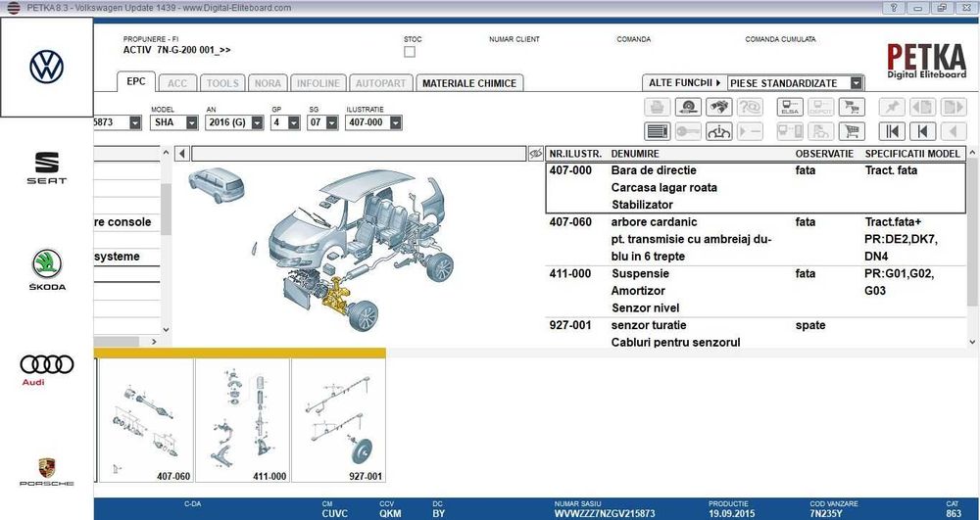This screenshot has width=980, height=520.
Task: Click the greyed-out computer-to-phone transfer icon
Action: point(790,132)
